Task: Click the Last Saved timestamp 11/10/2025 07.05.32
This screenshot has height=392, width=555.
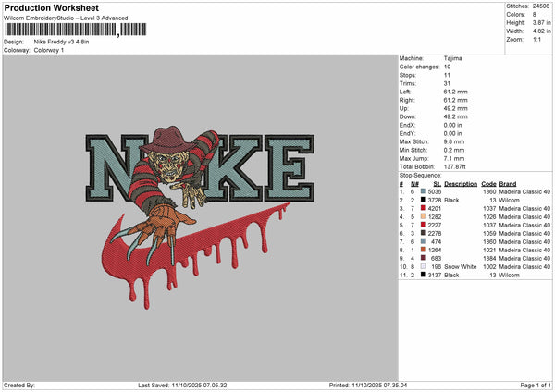Action: tap(199, 385)
